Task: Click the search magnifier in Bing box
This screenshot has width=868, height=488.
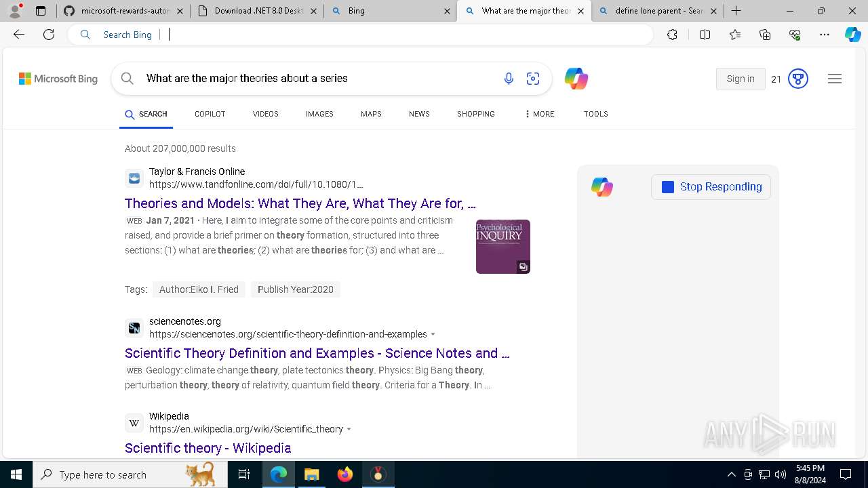Action: click(127, 79)
